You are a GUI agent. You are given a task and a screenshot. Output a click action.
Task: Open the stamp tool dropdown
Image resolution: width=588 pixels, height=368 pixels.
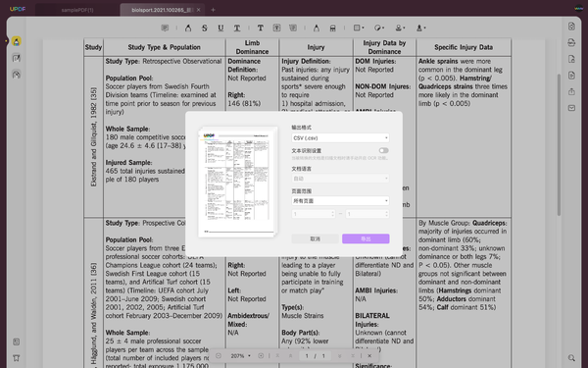[x=400, y=27]
